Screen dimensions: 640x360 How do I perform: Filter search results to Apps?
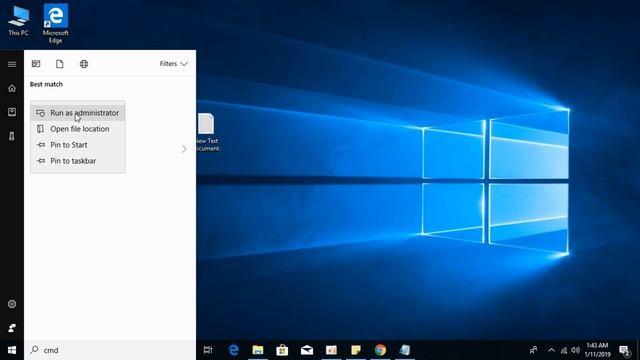[36, 64]
